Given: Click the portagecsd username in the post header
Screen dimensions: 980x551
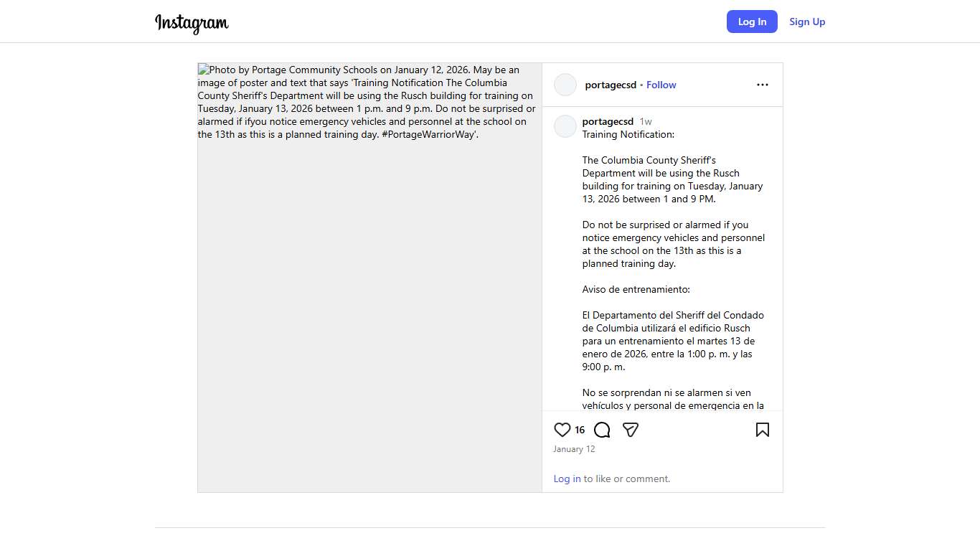Looking at the screenshot, I should pyautogui.click(x=611, y=85).
